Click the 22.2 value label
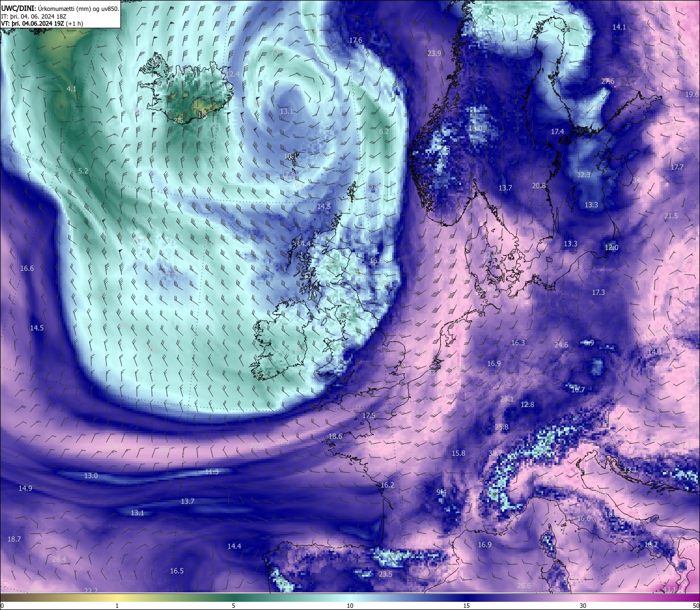Viewport: 700px width, 610px height. [x=91, y=590]
